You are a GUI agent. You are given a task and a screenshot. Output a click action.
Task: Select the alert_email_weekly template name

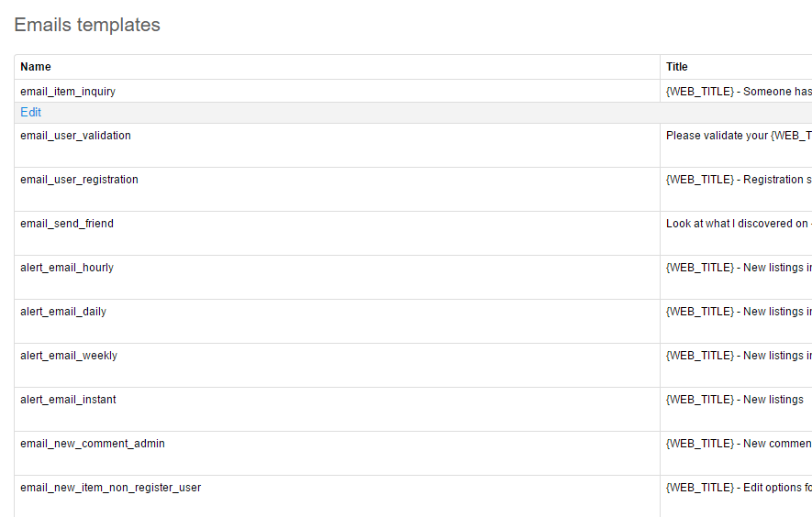pos(69,356)
